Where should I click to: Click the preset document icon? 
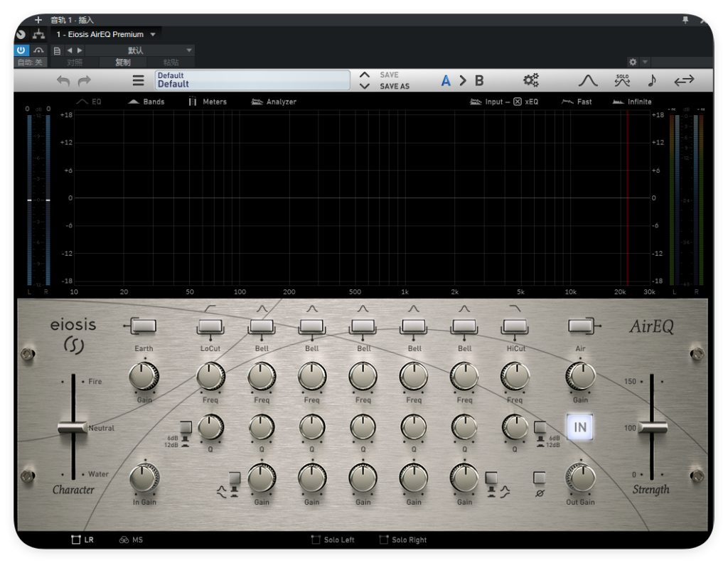coord(57,50)
